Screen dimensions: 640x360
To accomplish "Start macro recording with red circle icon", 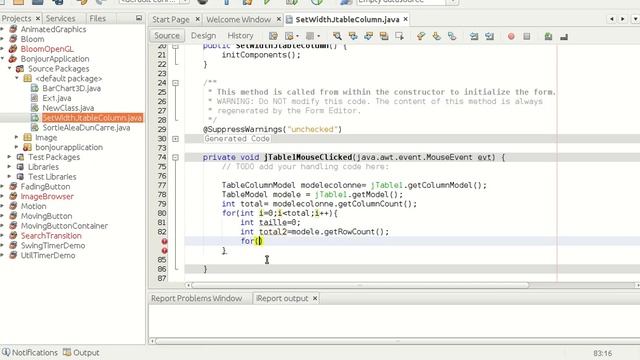I will (x=511, y=36).
